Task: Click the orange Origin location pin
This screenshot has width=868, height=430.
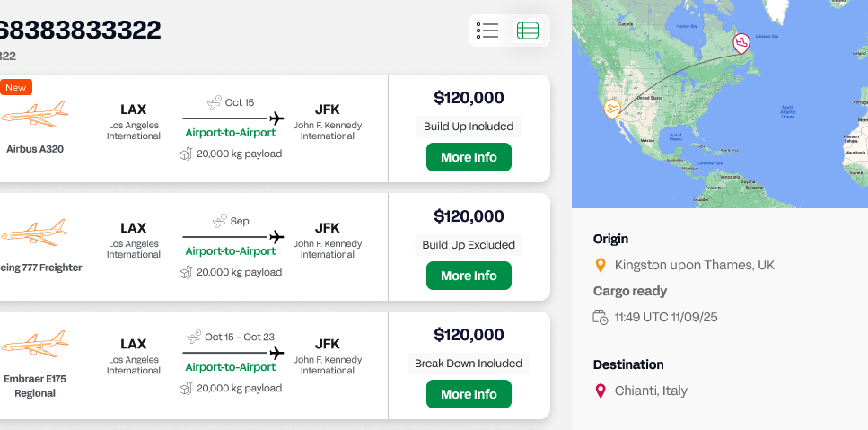Action: tap(601, 266)
